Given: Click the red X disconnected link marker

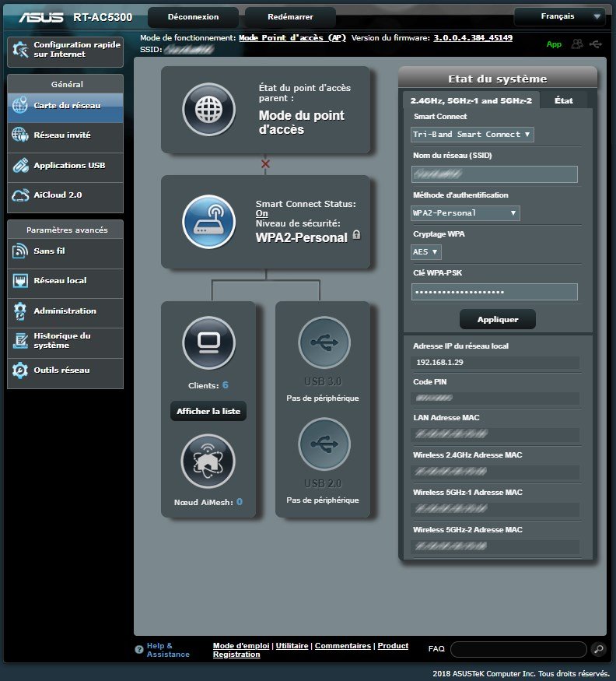Looking at the screenshot, I should tap(265, 163).
